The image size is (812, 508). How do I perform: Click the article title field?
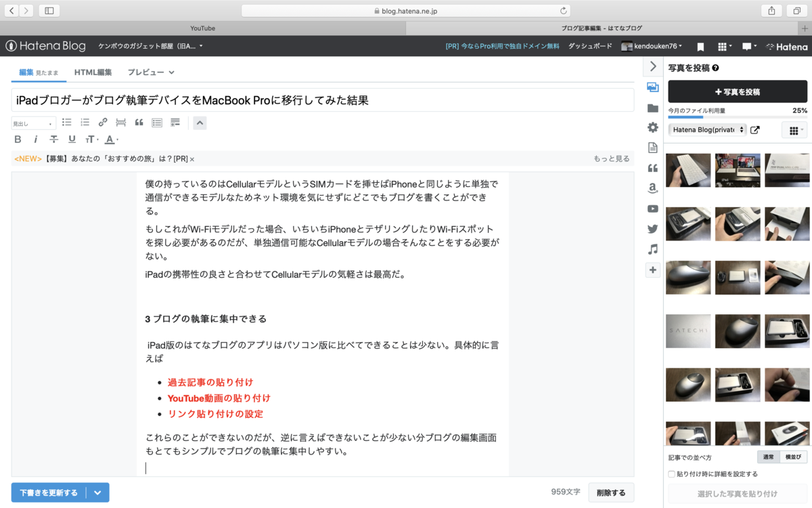coord(322,100)
